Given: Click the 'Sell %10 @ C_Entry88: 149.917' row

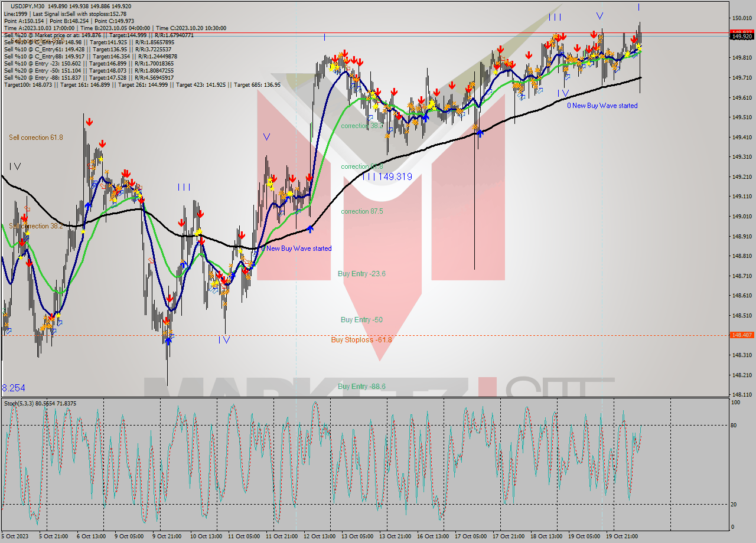Looking at the screenshot, I should pos(89,56).
